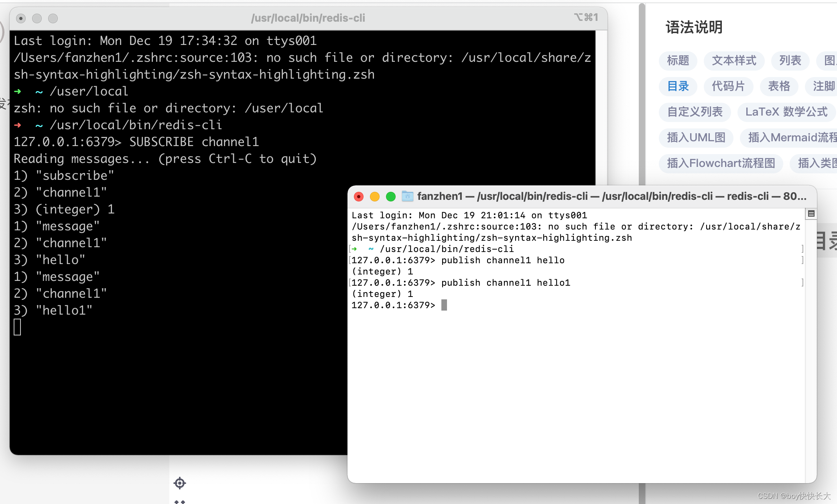Click the '1) "subscribe"' output line
Viewport: 837px width, 504px height.
(x=64, y=176)
